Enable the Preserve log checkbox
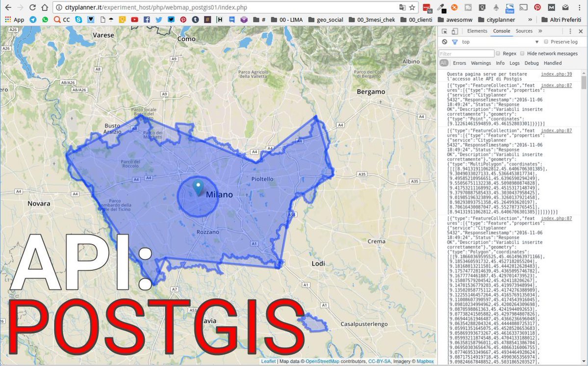The width and height of the screenshot is (588, 366). (546, 42)
